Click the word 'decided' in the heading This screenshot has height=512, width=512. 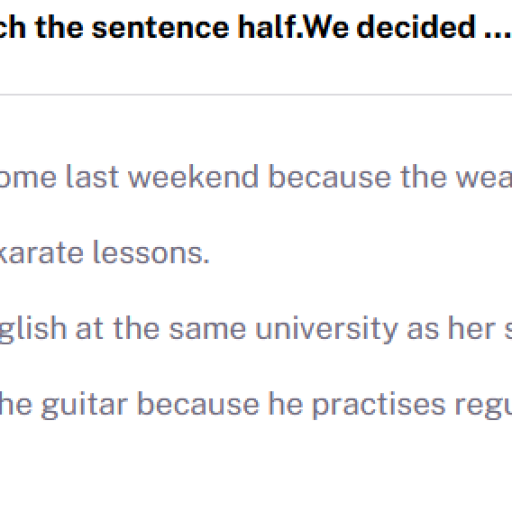(x=416, y=28)
